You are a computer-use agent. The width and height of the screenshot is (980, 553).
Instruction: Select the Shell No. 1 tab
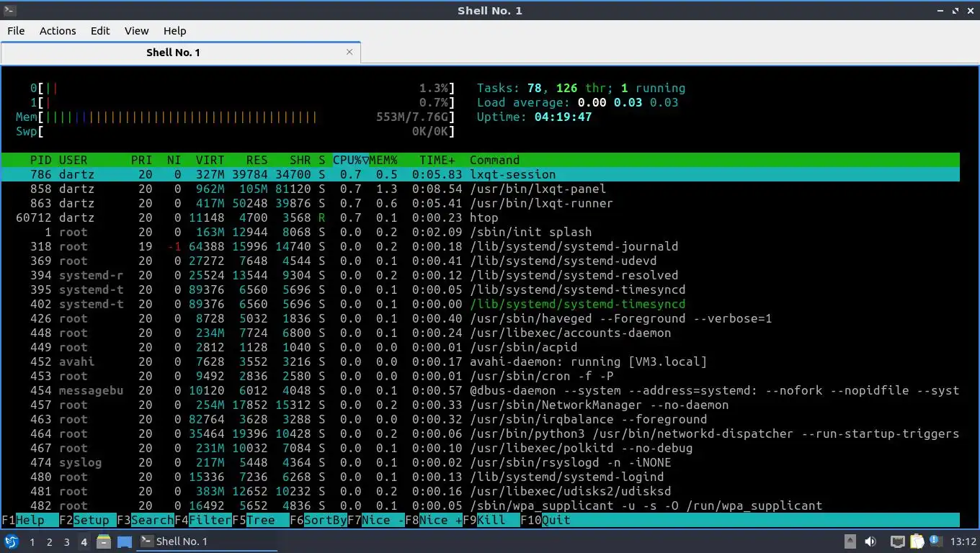coord(180,53)
